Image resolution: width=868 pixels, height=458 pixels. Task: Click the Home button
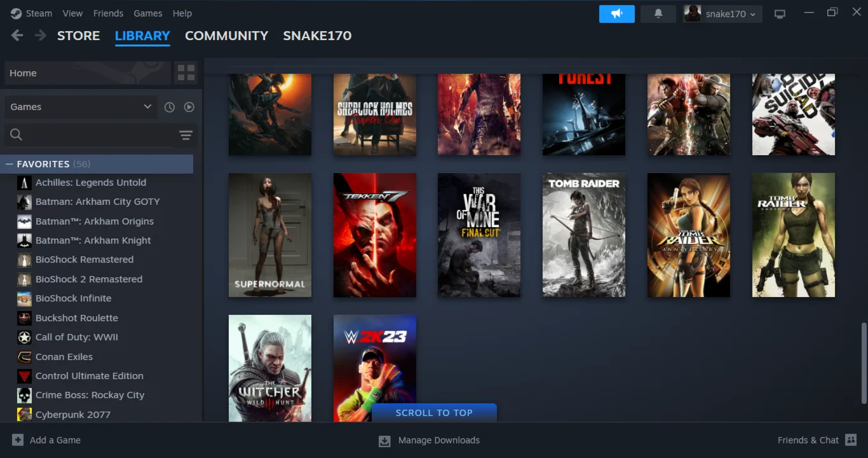coord(88,73)
